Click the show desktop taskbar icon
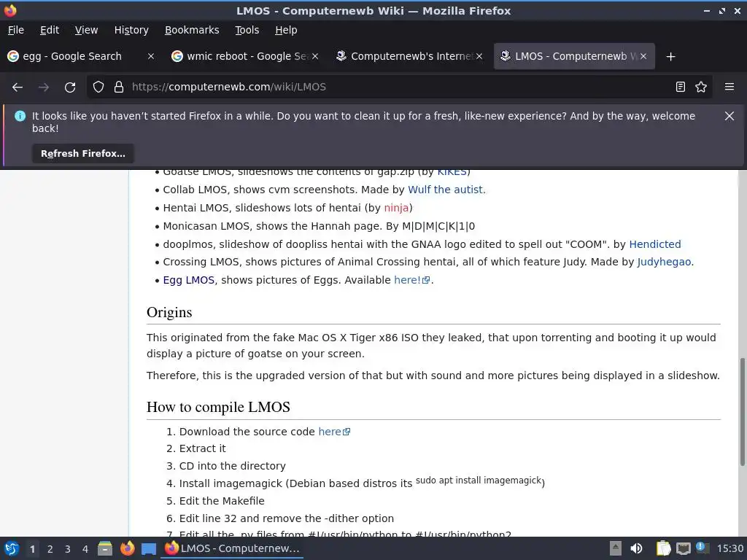 coord(149,548)
